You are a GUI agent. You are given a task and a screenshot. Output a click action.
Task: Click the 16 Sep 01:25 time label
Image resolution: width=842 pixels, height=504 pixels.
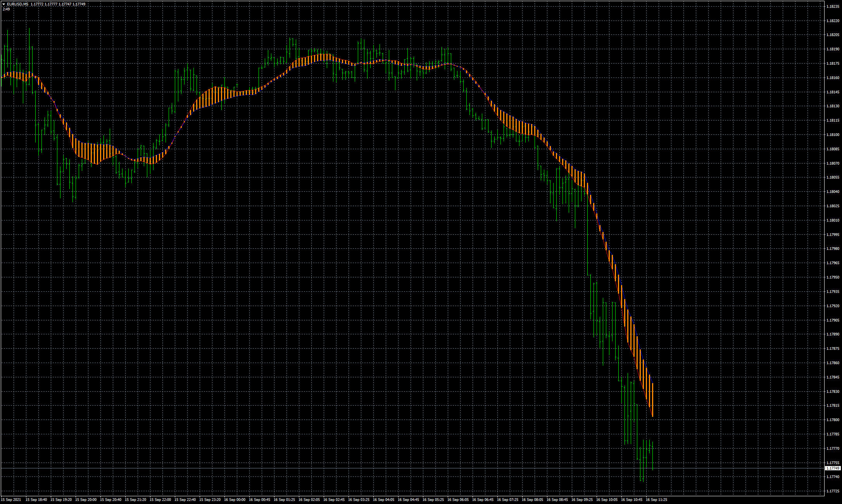pyautogui.click(x=285, y=500)
